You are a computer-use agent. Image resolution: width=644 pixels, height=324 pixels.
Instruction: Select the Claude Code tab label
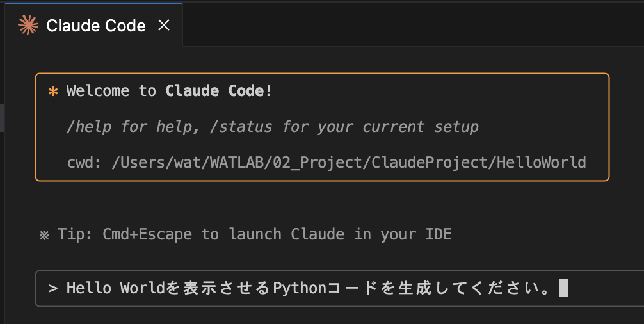[96, 26]
